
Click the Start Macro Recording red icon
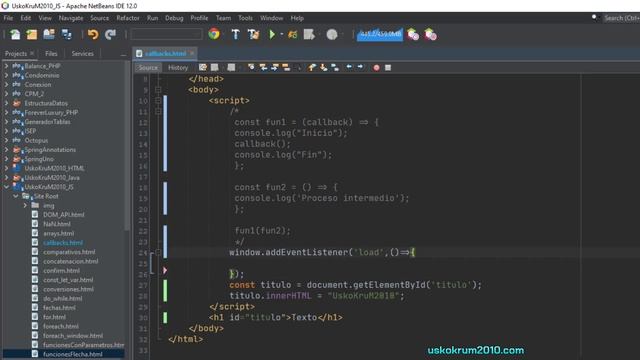pos(376,68)
